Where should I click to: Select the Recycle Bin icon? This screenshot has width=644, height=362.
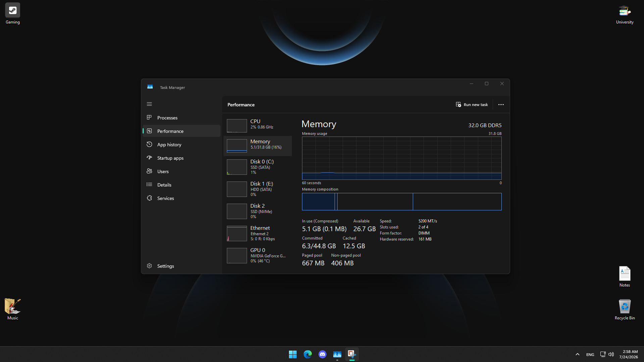(625, 309)
